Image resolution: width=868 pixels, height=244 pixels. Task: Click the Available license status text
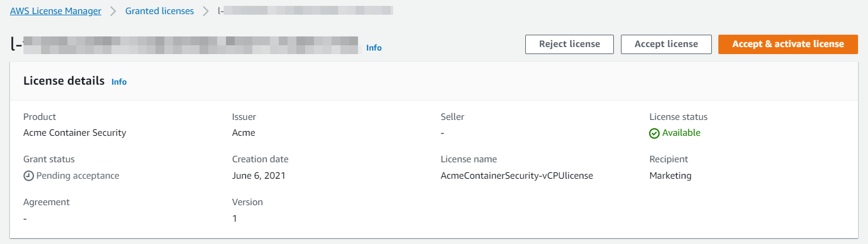[681, 133]
